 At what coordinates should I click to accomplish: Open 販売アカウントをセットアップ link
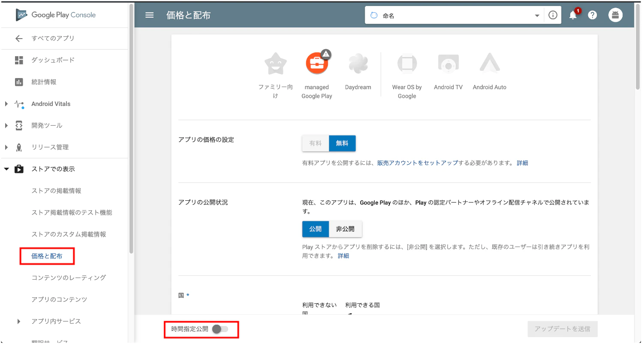[x=418, y=163]
